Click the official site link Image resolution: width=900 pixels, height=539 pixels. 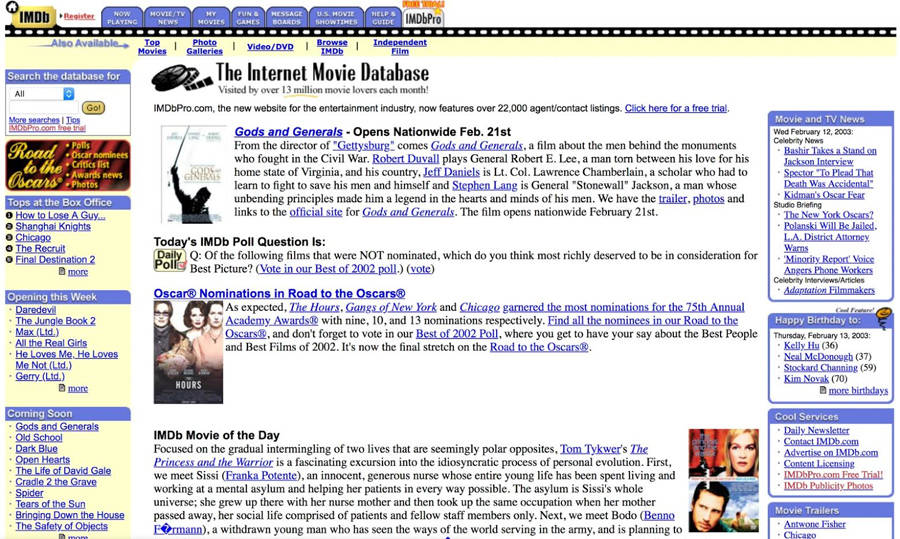tap(316, 212)
